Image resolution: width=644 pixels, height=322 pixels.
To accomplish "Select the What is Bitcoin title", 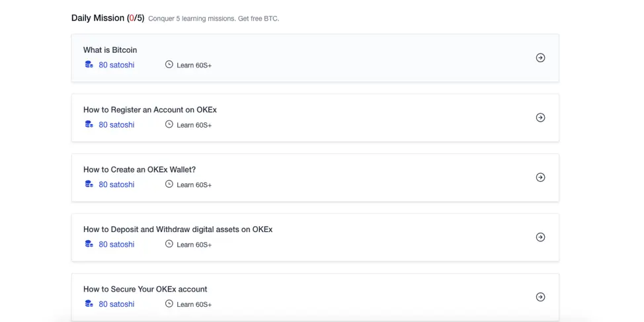I will pos(110,50).
